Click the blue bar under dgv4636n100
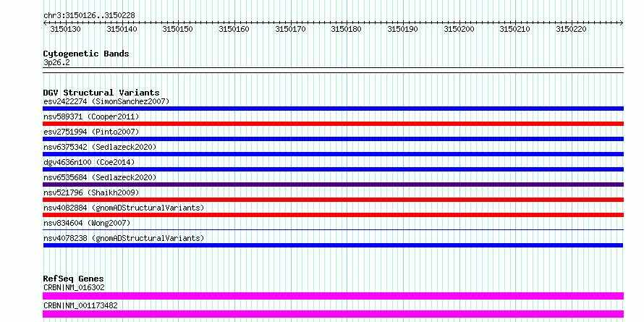Image resolution: width=644 pixels, height=322 pixels. pyautogui.click(x=333, y=169)
